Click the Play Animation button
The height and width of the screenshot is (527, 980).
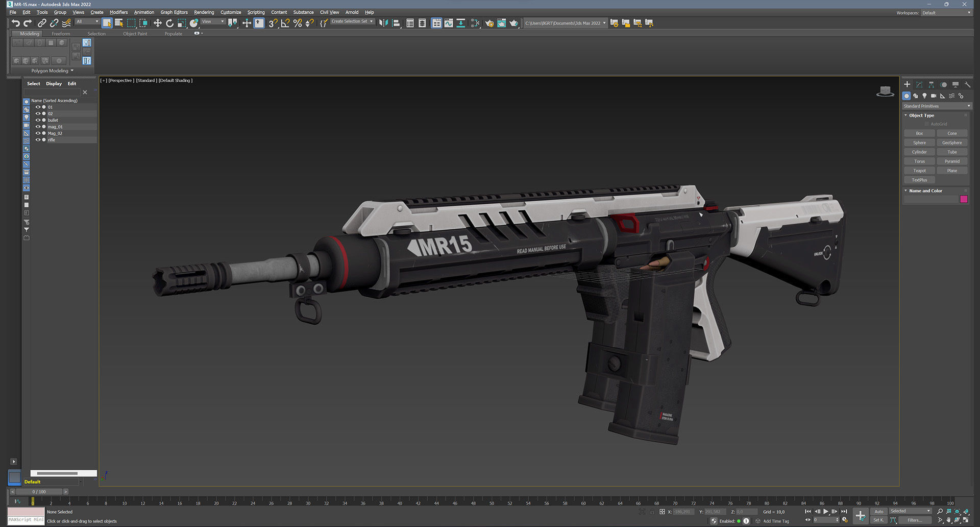(x=826, y=511)
